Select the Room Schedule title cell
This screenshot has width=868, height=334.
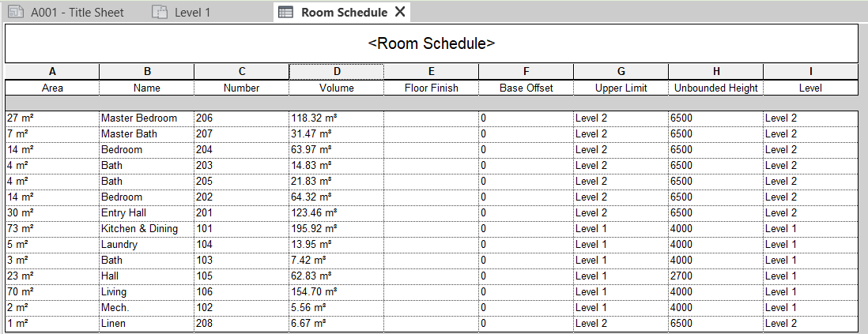[x=431, y=43]
